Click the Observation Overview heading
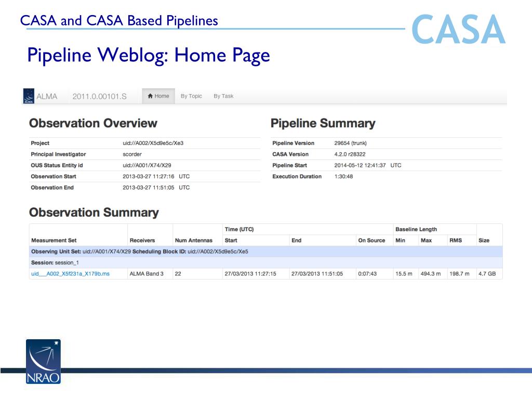The height and width of the screenshot is (399, 532). coord(94,123)
